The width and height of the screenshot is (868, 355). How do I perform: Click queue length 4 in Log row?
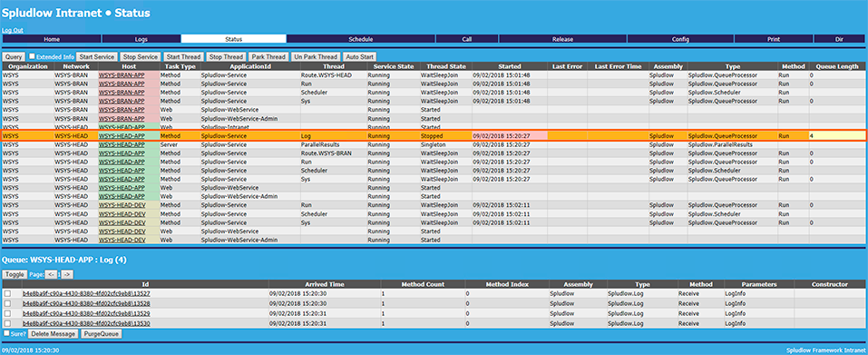coord(836,135)
